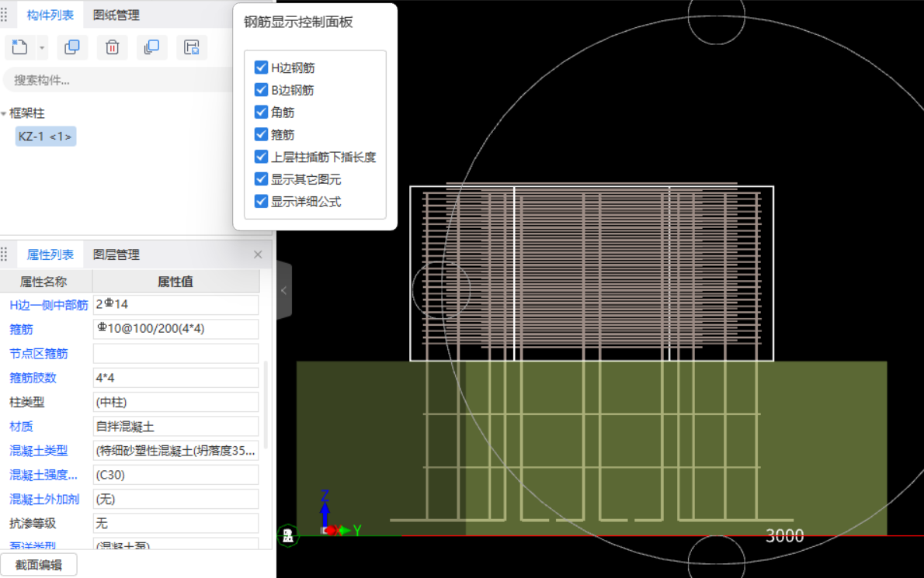Edit the 箍筋肢数 value 4*4
The height and width of the screenshot is (578, 924).
175,377
